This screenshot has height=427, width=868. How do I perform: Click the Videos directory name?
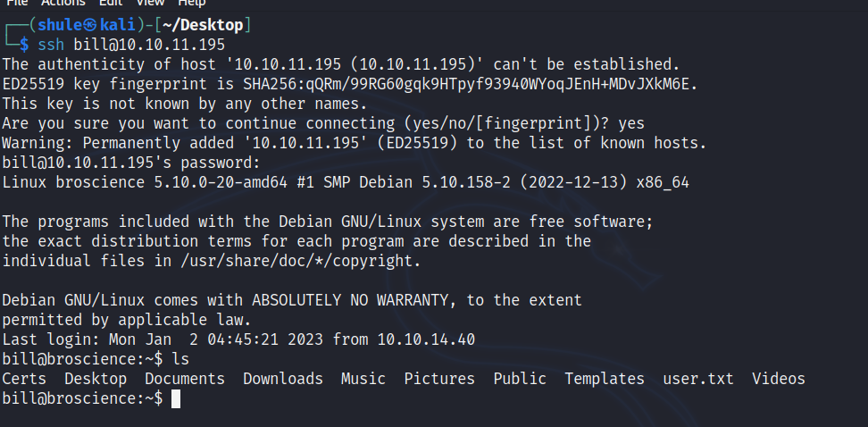779,379
